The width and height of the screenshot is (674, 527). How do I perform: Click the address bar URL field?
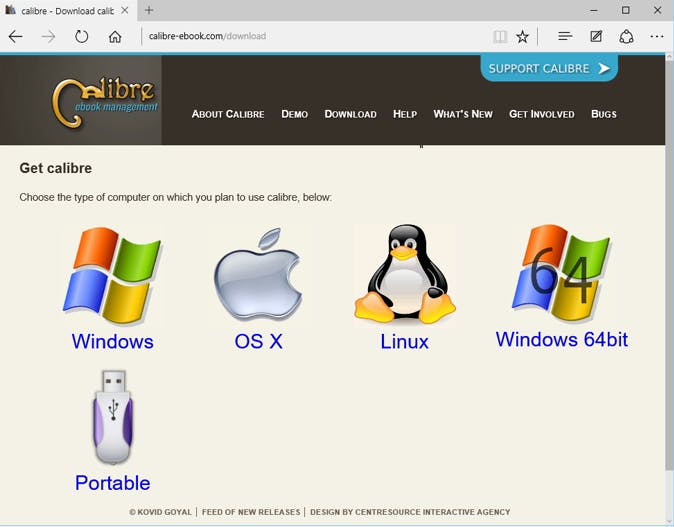click(x=316, y=37)
